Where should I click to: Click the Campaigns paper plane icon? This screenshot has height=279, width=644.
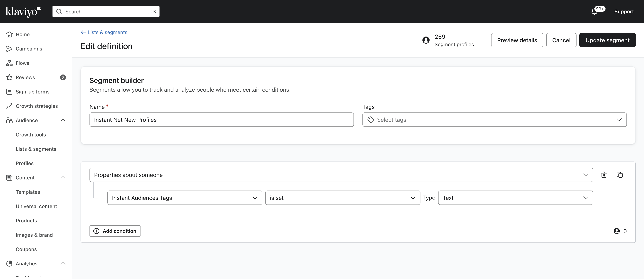[9, 49]
